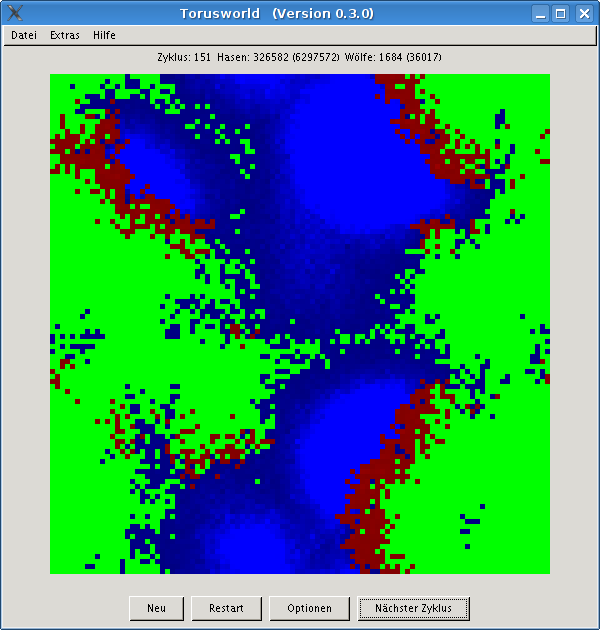Minimize the Torusworld window

[540, 13]
